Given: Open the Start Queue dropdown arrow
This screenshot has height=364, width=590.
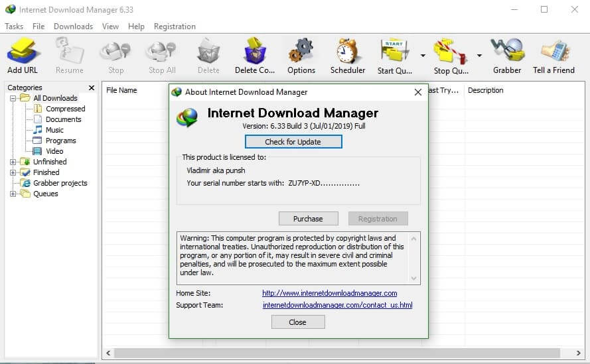Looking at the screenshot, I should click(423, 56).
